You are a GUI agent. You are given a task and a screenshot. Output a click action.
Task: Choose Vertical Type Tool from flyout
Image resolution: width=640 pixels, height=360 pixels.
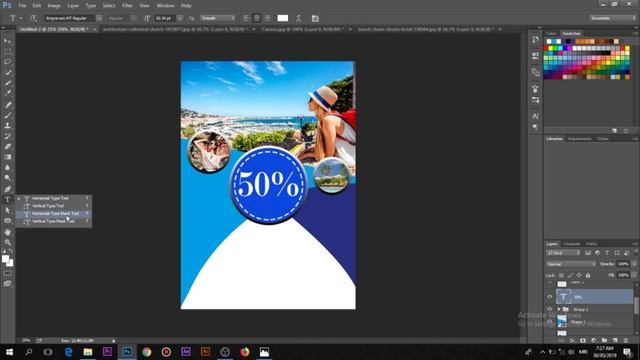tap(53, 206)
